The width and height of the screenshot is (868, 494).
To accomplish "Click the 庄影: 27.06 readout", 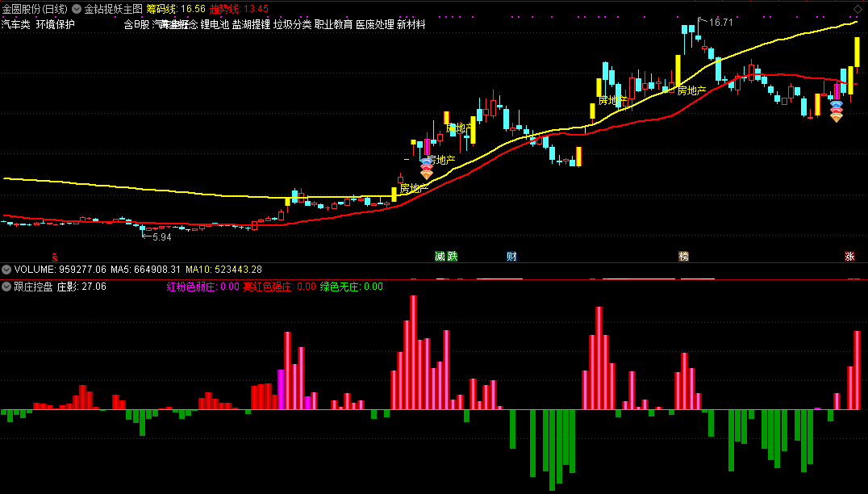I will pyautogui.click(x=82, y=287).
